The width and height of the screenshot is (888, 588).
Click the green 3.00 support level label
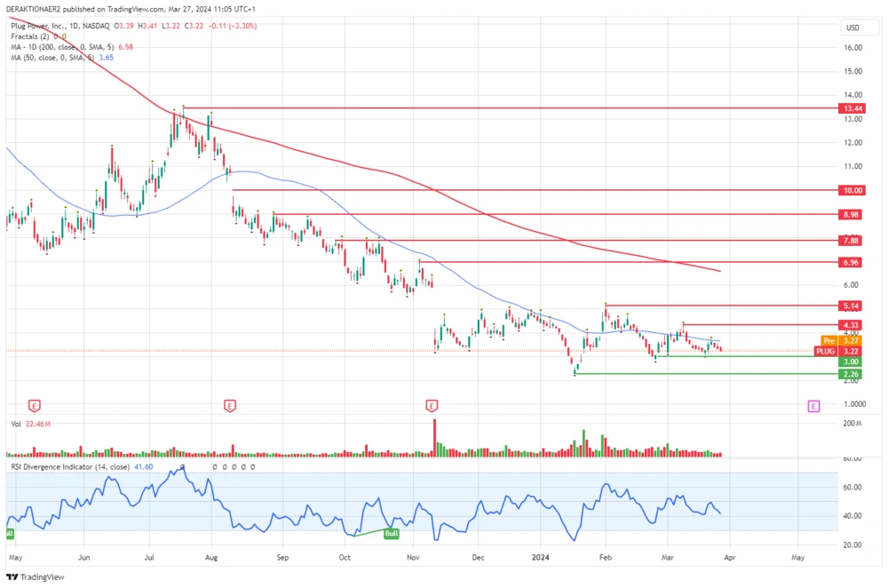point(852,362)
